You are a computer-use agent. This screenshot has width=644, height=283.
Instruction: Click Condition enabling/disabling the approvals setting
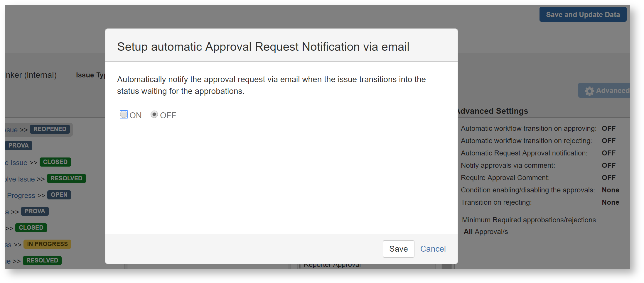click(527, 190)
